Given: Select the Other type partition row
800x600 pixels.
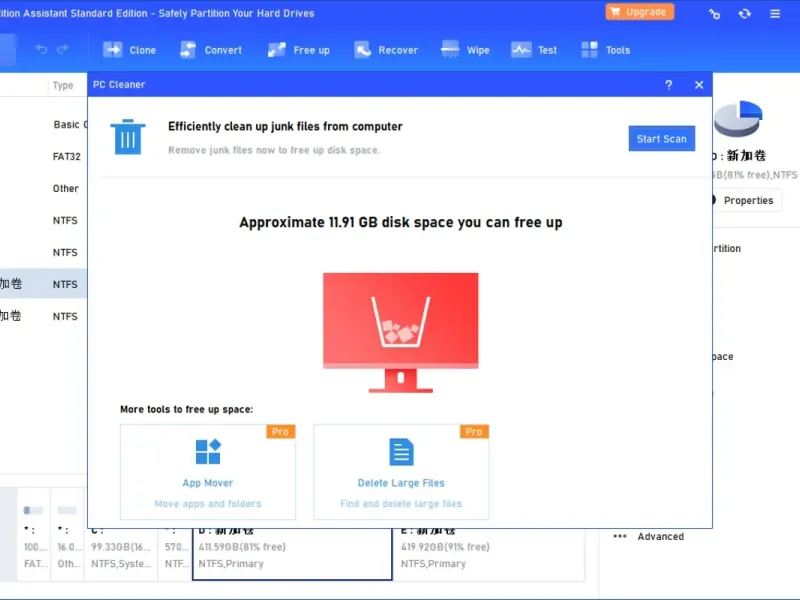Looking at the screenshot, I should tap(43, 189).
